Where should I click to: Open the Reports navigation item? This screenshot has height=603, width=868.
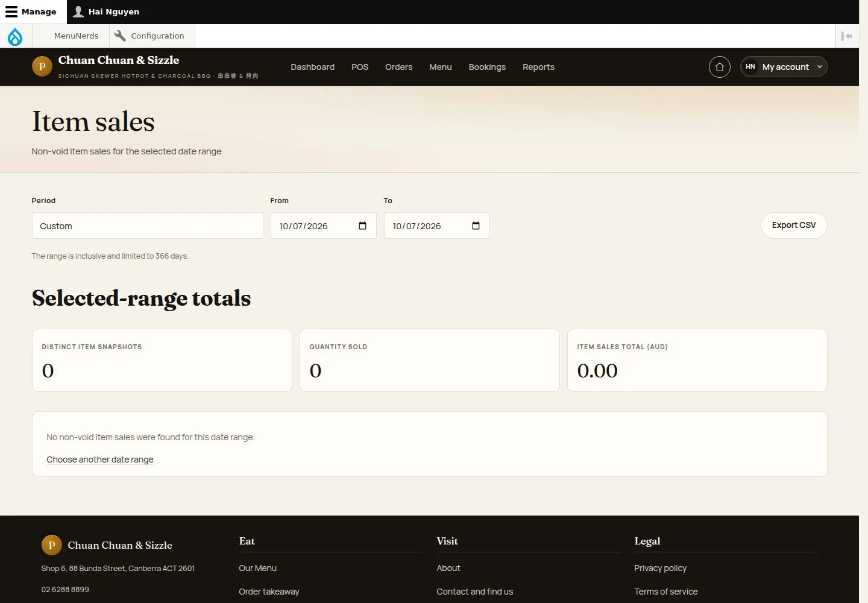tap(538, 67)
